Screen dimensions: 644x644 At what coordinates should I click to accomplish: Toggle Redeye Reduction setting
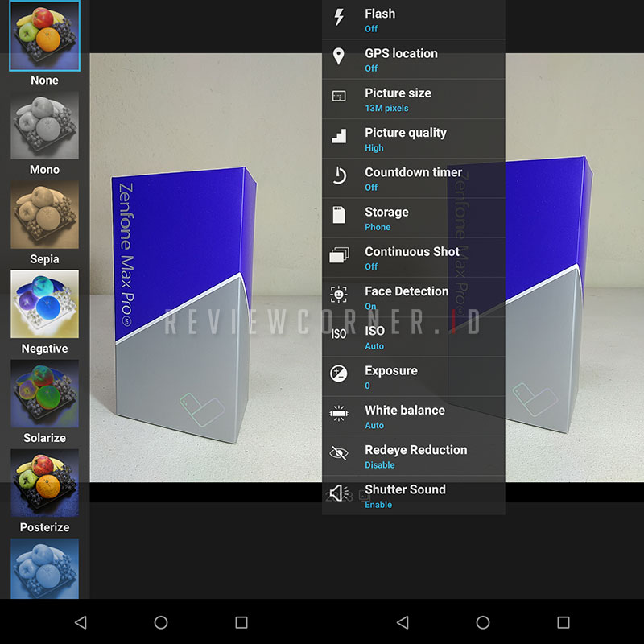(x=415, y=456)
